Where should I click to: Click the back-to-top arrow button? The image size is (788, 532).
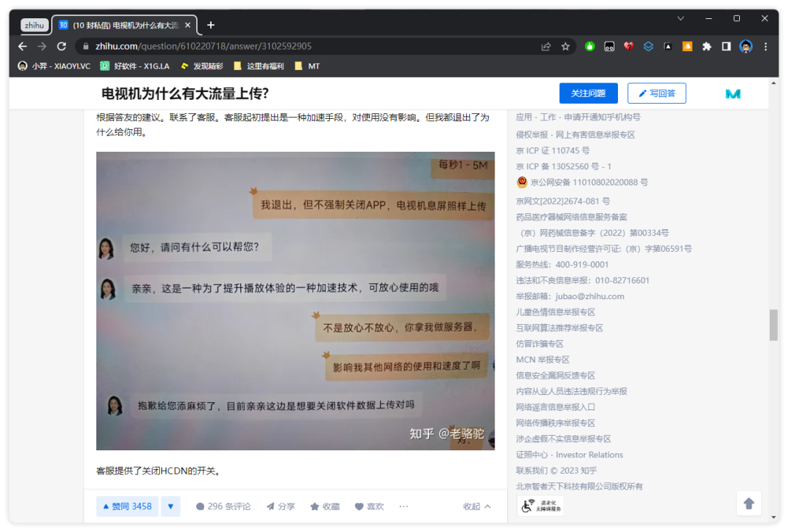click(x=749, y=504)
